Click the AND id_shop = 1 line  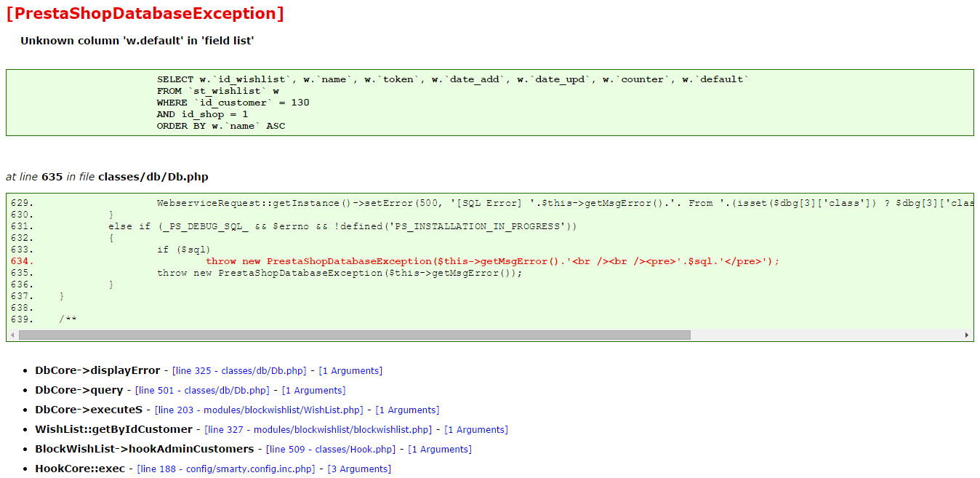pyautogui.click(x=203, y=114)
